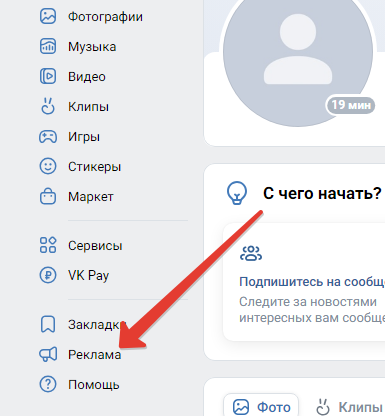
Task: Open the Help question mark icon
Action: coord(48,384)
